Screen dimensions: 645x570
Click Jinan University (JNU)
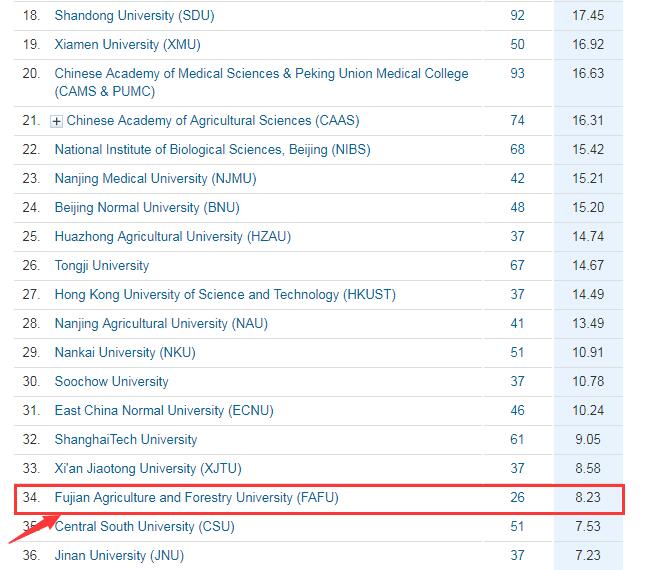pyautogui.click(x=119, y=556)
